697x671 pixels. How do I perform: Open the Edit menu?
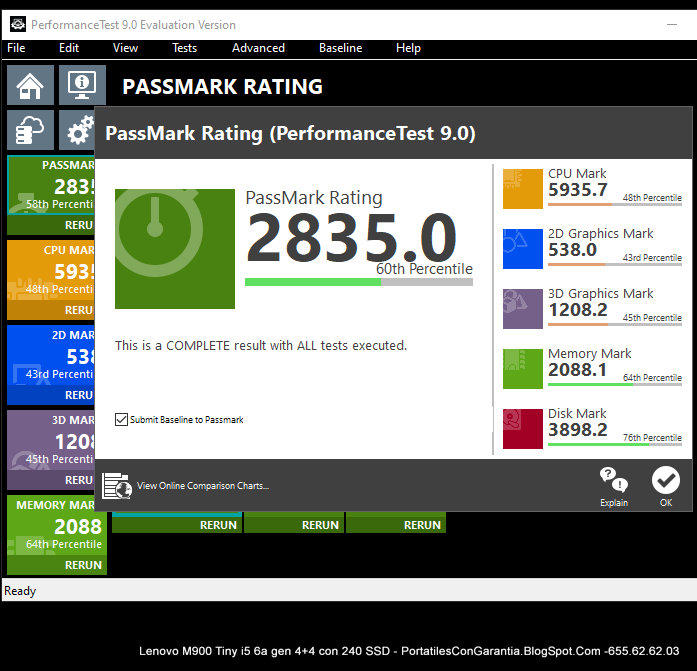(69, 48)
